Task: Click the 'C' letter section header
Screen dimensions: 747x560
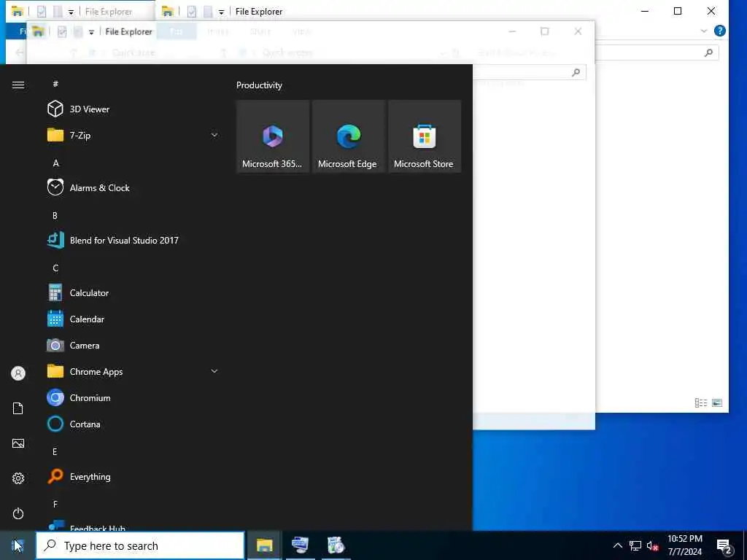Action: (x=55, y=268)
